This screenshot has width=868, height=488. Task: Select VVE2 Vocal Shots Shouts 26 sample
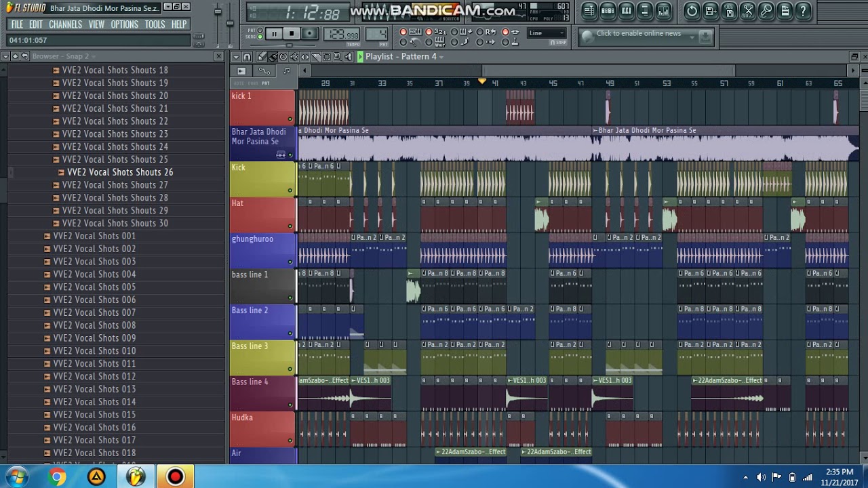coord(120,172)
